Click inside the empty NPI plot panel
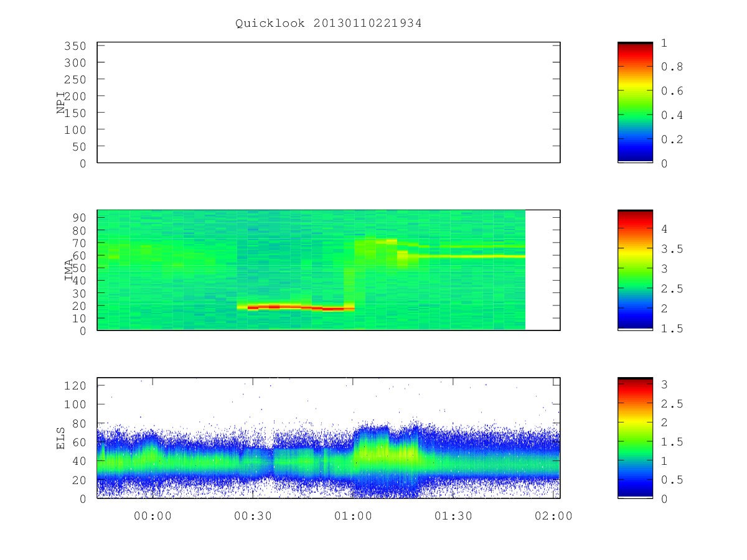This screenshot has height=560, width=747. (329, 103)
